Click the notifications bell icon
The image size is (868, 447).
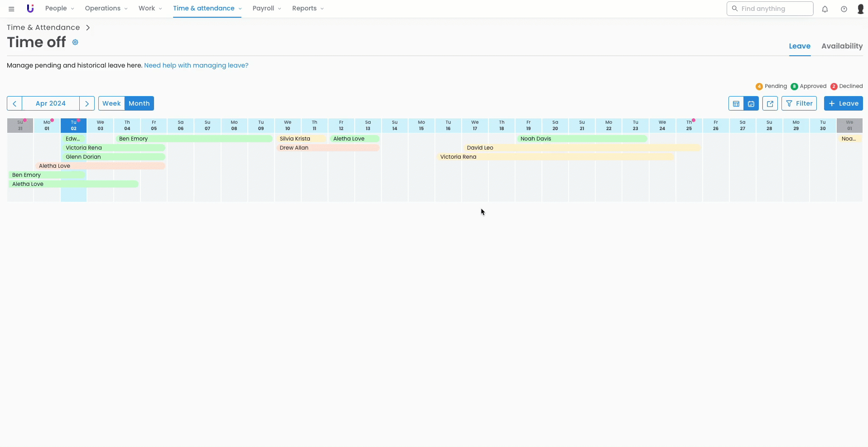[825, 9]
